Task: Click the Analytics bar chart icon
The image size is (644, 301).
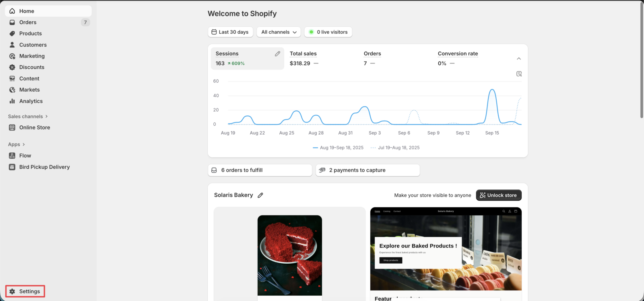Action: click(x=12, y=101)
